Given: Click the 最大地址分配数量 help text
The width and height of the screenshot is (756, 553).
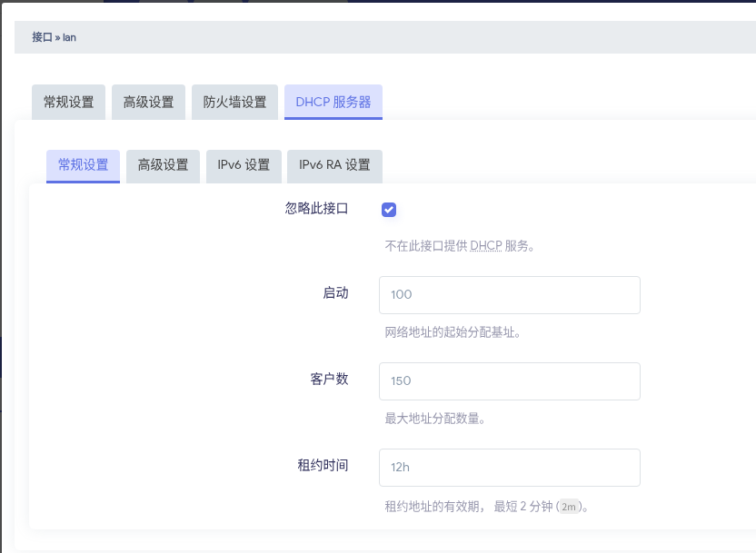Looking at the screenshot, I should coord(434,419).
